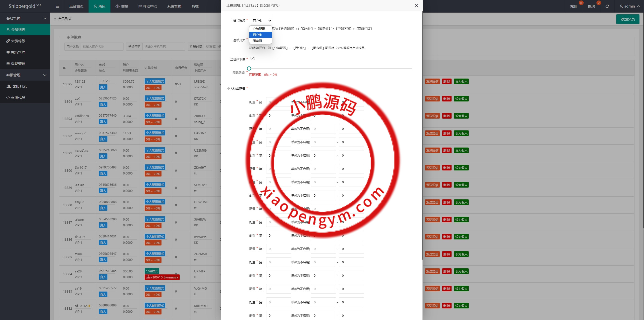The height and width of the screenshot is (320, 644).
Task: Open the 模式选项 select box
Action: pos(261,21)
